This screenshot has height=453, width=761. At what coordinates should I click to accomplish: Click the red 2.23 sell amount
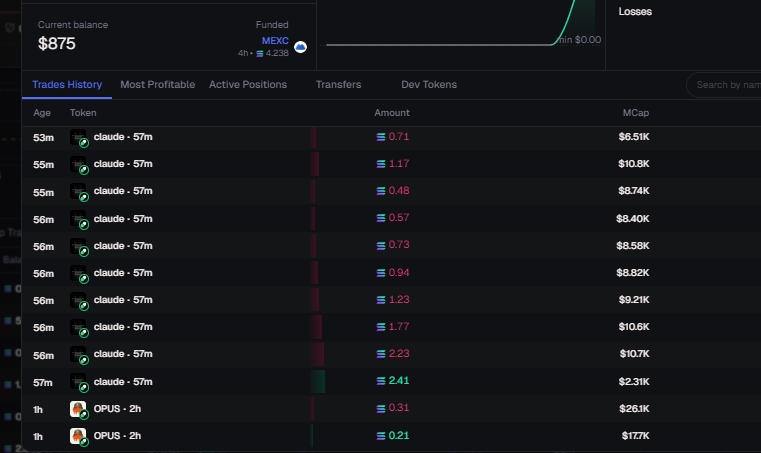click(399, 354)
